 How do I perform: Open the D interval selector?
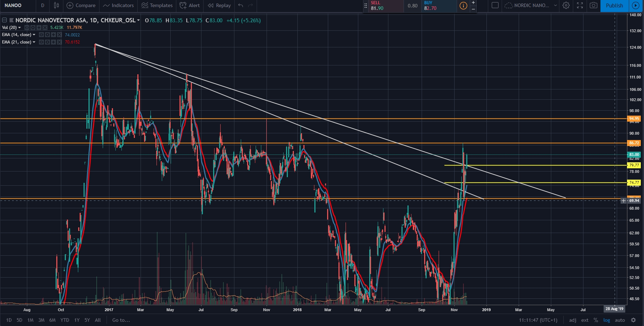pyautogui.click(x=43, y=5)
